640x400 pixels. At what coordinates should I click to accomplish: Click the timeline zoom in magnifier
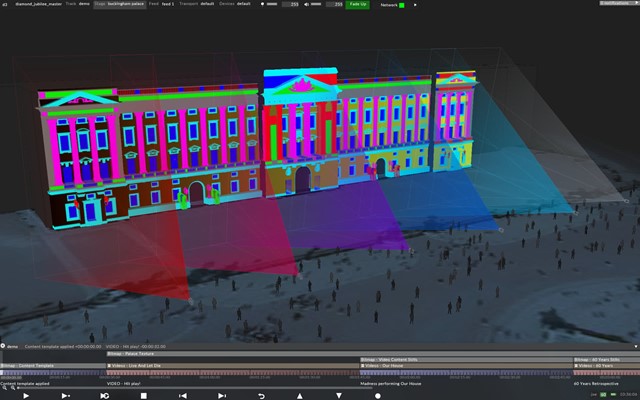click(13, 388)
